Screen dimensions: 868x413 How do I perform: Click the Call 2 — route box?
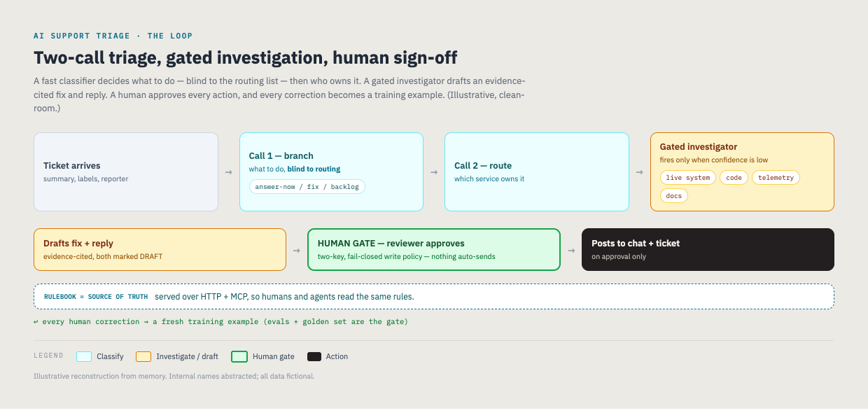click(x=537, y=172)
